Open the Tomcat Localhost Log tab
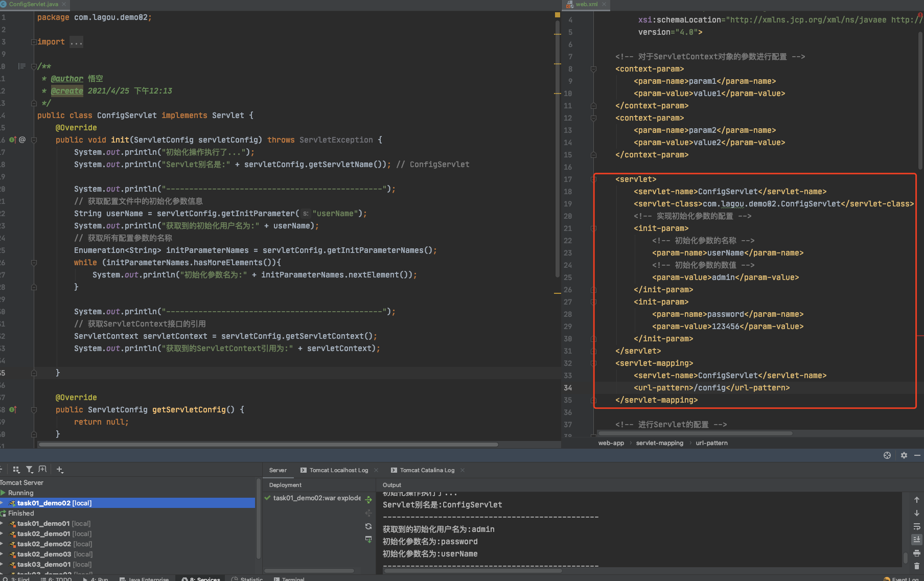 click(x=334, y=470)
